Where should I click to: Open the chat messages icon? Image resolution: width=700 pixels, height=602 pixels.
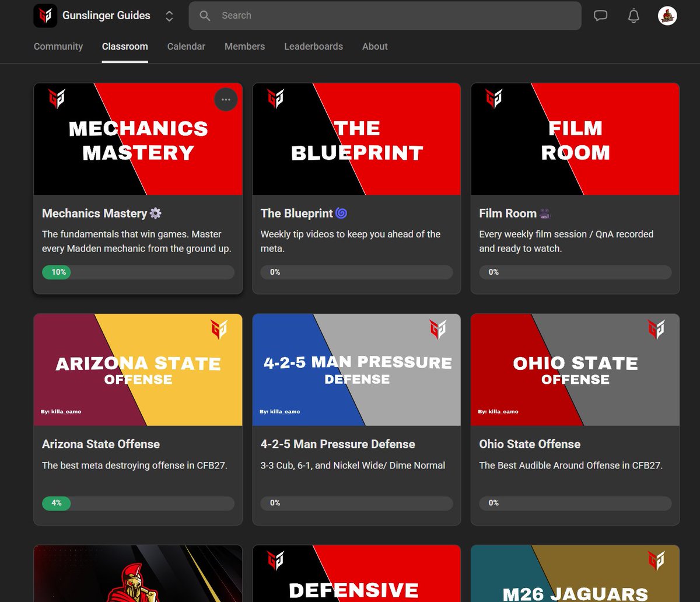601,16
